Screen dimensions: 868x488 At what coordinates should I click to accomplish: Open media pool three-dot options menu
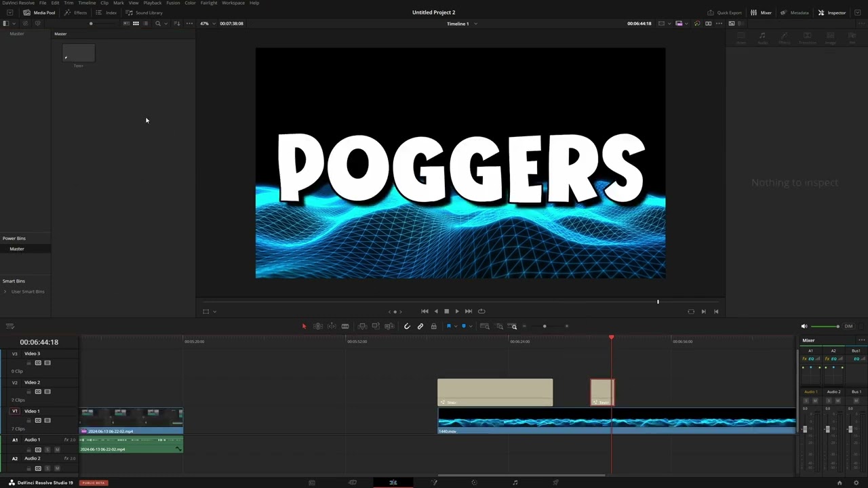[189, 24]
